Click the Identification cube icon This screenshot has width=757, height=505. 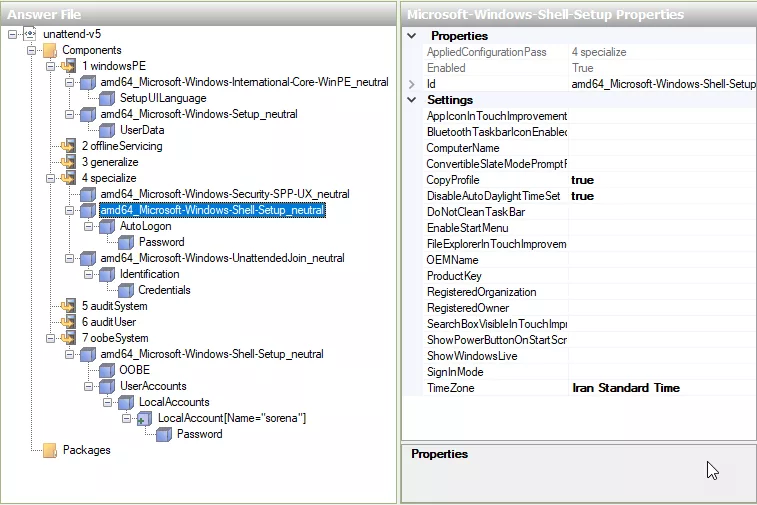[x=107, y=274]
